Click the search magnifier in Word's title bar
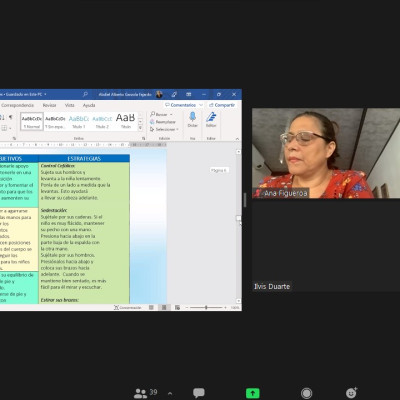This screenshot has width=400, height=400. click(x=85, y=94)
